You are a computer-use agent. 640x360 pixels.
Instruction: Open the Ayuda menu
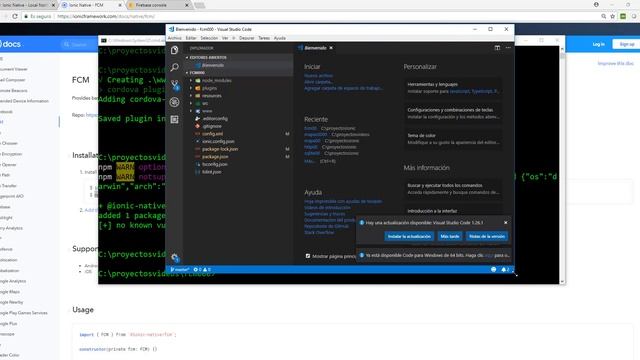[x=280, y=38]
